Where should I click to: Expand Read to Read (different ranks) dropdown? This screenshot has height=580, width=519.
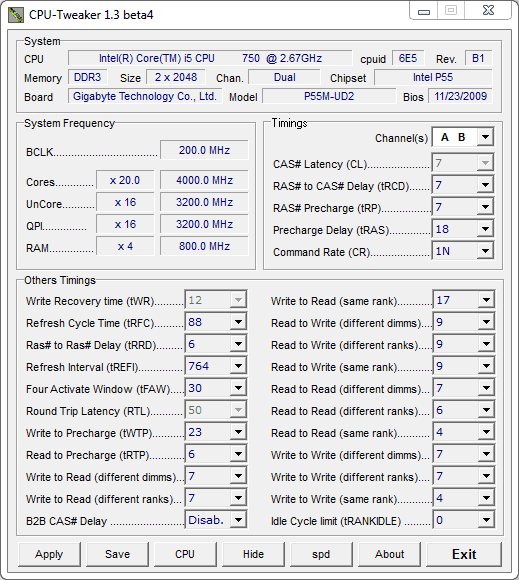[464, 410]
